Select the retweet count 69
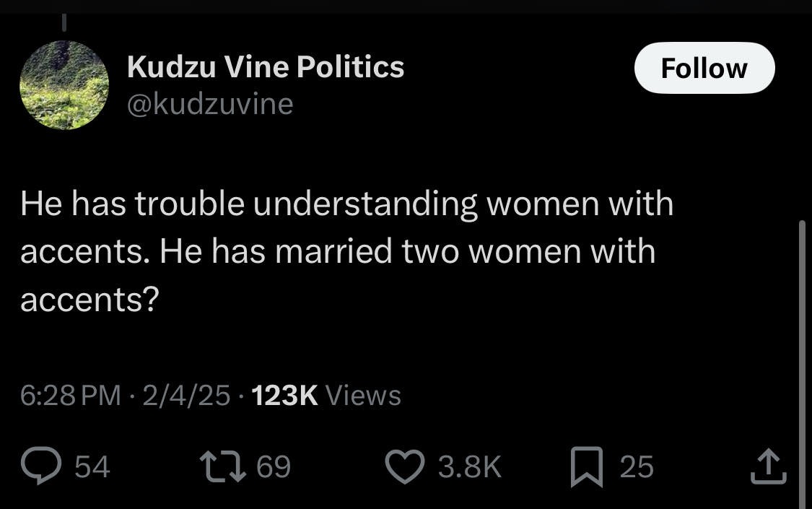812x509 pixels. (x=275, y=468)
